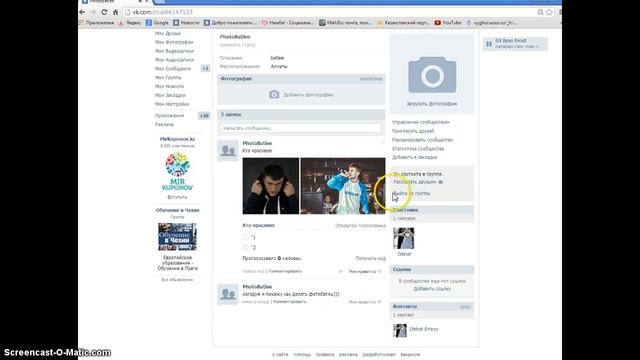The width and height of the screenshot is (640, 360).
Task: Open Мои Закладки in left menu
Action: tap(170, 96)
